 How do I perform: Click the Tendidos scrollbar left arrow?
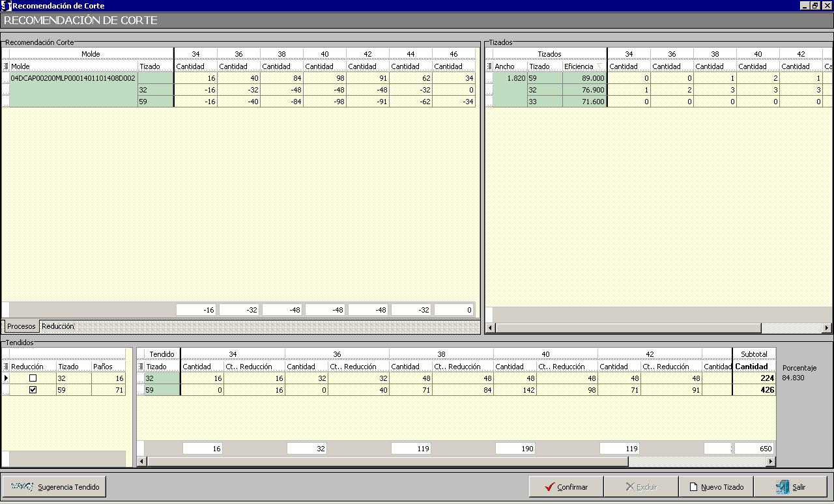(141, 462)
